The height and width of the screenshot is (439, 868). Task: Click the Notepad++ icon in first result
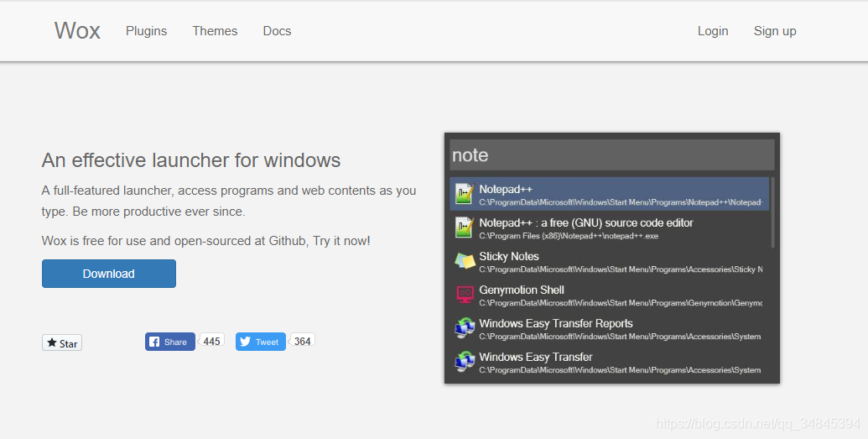[465, 194]
